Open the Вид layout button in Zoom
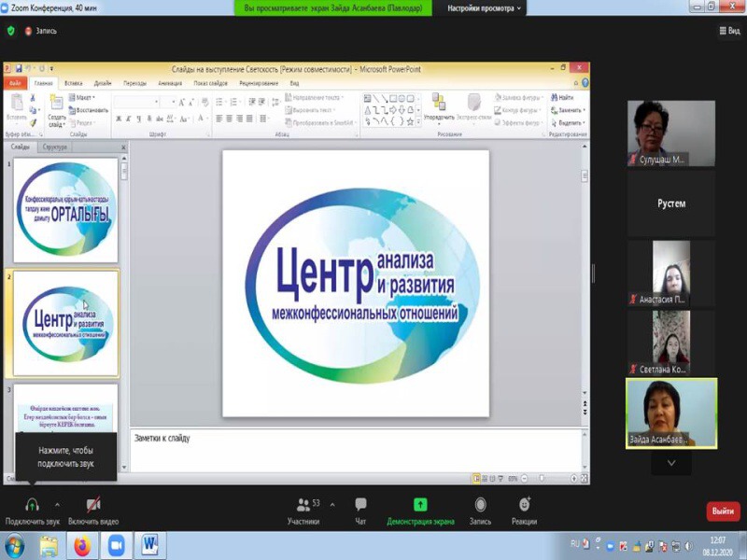Image resolution: width=747 pixels, height=560 pixels. (x=729, y=31)
